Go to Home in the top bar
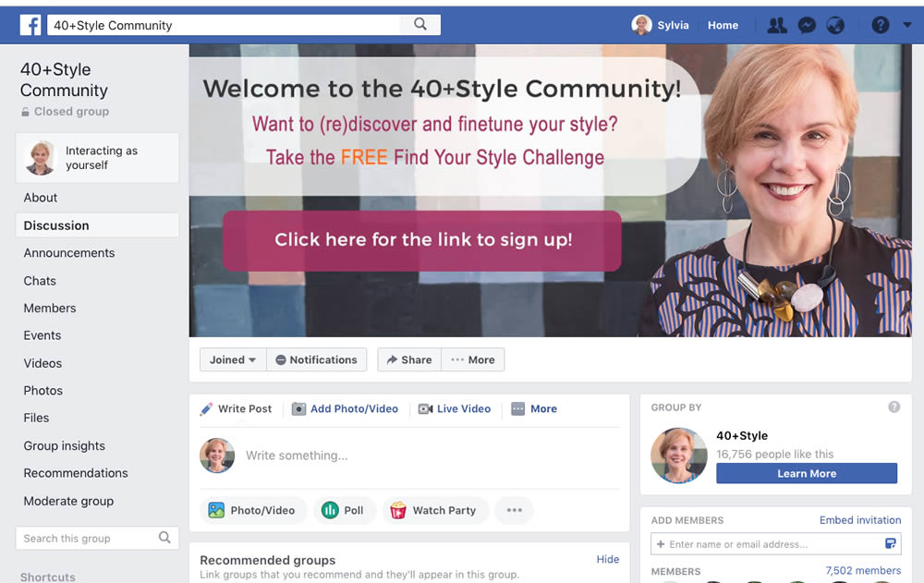Image resolution: width=924 pixels, height=583 pixels. pos(723,25)
